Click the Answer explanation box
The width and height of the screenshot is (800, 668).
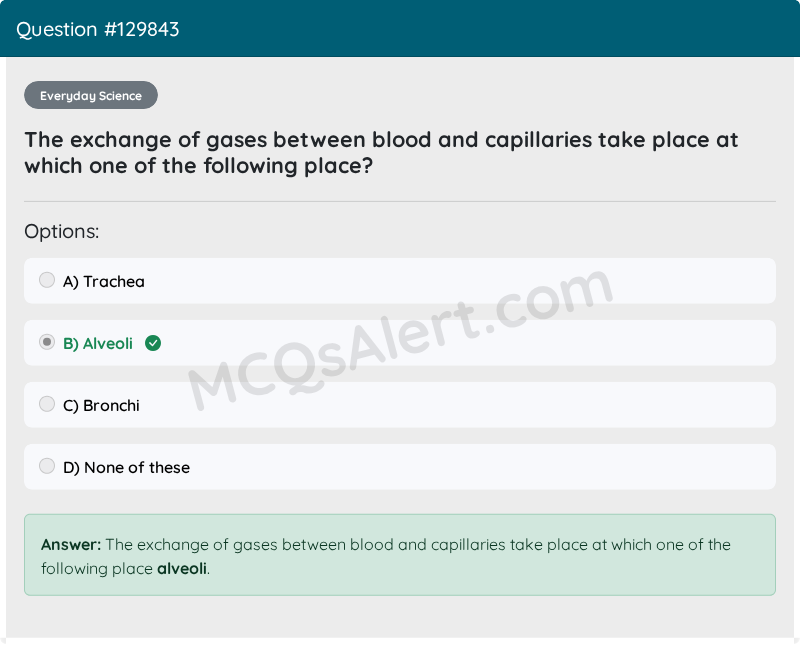[x=400, y=555]
